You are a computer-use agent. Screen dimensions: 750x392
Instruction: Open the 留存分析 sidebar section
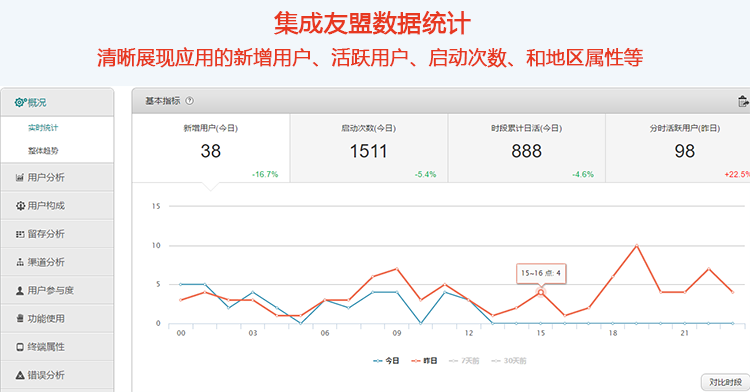(x=57, y=234)
